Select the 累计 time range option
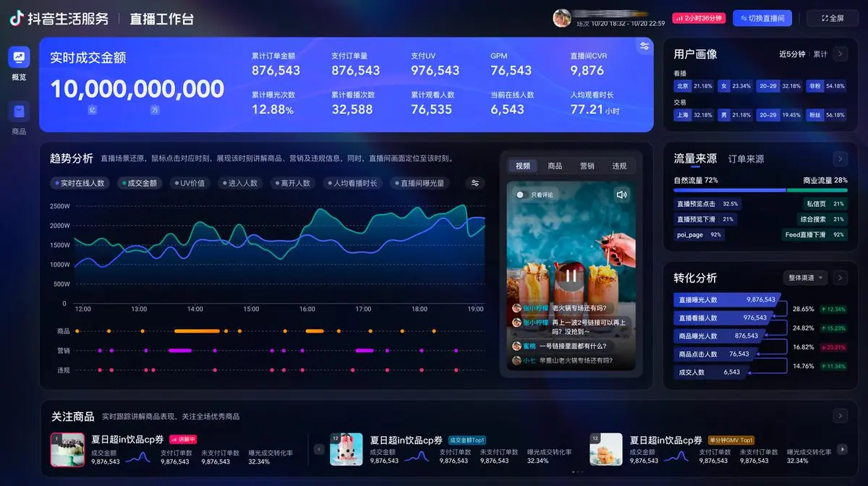The image size is (868, 486). [820, 54]
